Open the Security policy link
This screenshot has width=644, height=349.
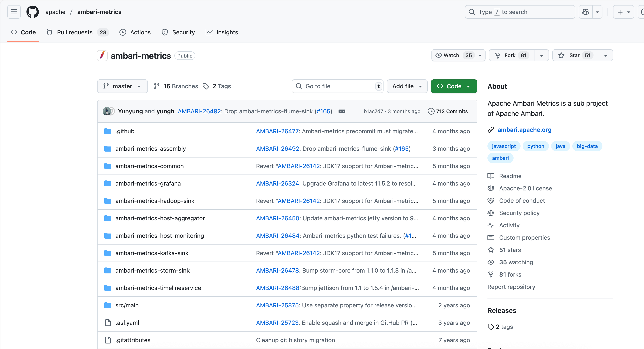pos(519,213)
